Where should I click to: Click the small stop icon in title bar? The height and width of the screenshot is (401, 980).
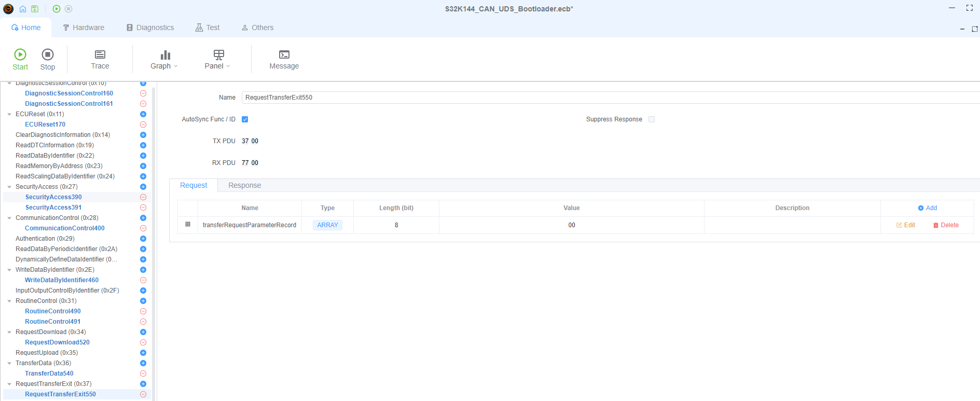68,9
